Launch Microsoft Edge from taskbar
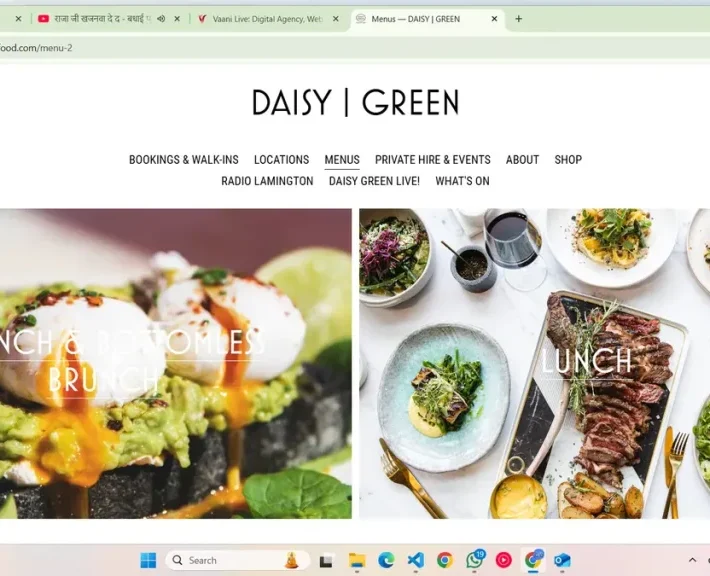 point(386,561)
